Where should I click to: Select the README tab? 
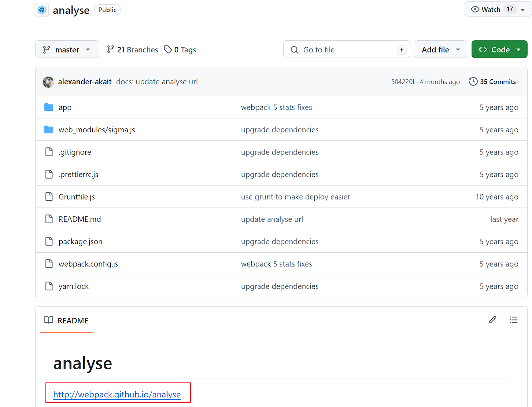[x=66, y=321]
